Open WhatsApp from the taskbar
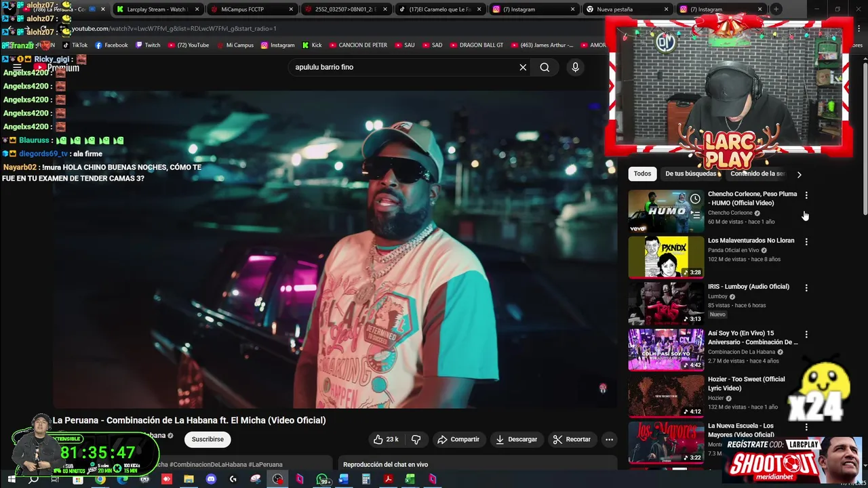 click(323, 479)
